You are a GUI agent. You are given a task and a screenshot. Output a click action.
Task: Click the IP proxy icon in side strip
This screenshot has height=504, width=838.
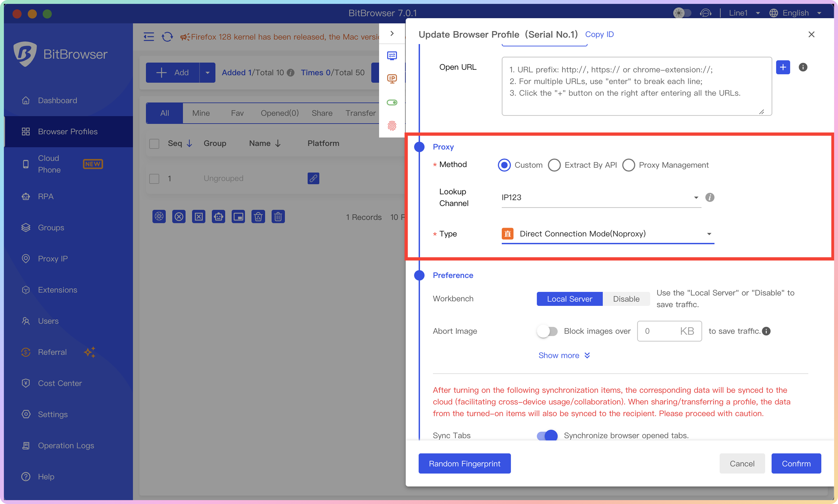392,79
